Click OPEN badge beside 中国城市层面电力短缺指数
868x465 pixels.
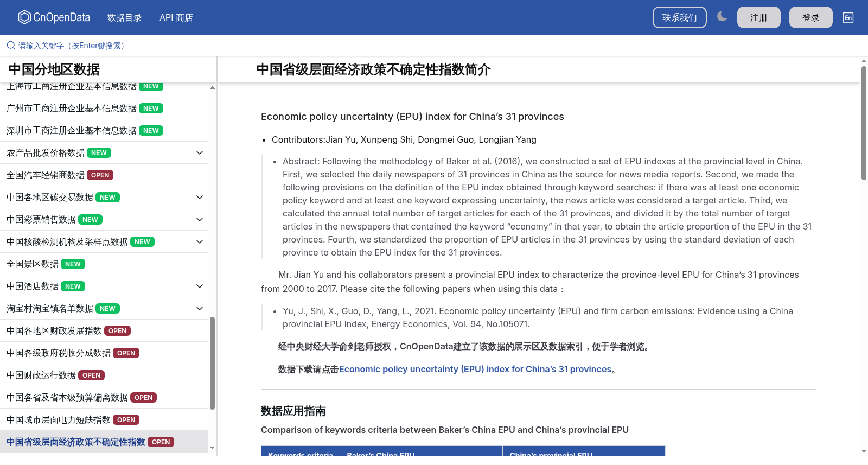[x=126, y=420]
